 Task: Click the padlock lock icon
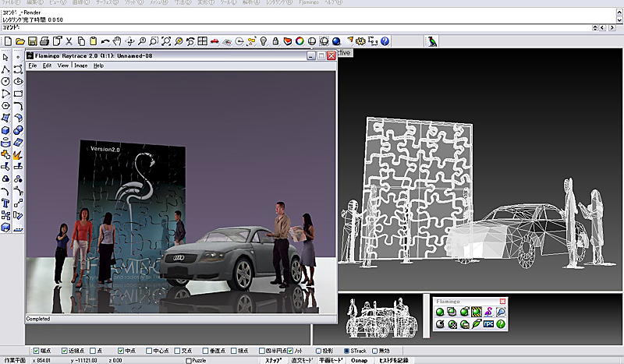275,41
